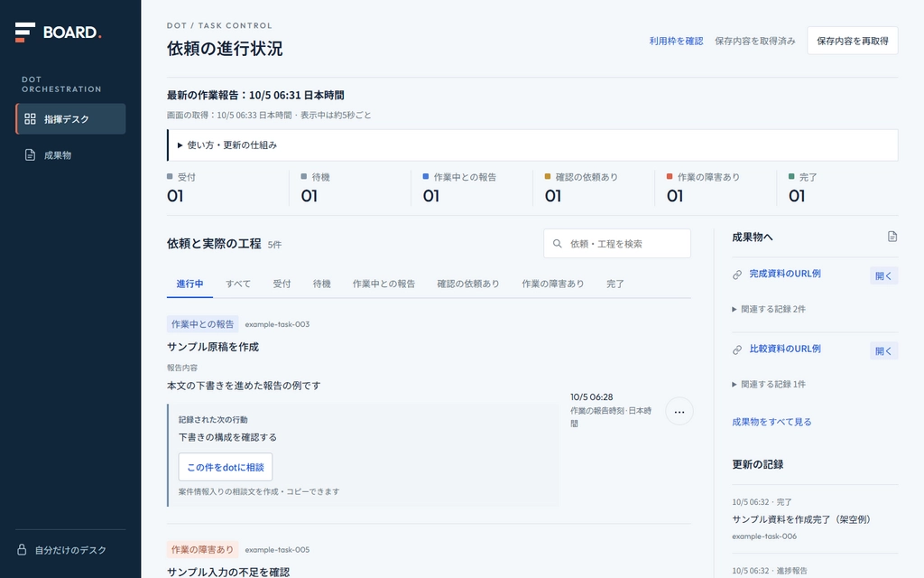Open the three-dot menu for サンプル原稿を作成
This screenshot has height=578, width=924.
679,411
